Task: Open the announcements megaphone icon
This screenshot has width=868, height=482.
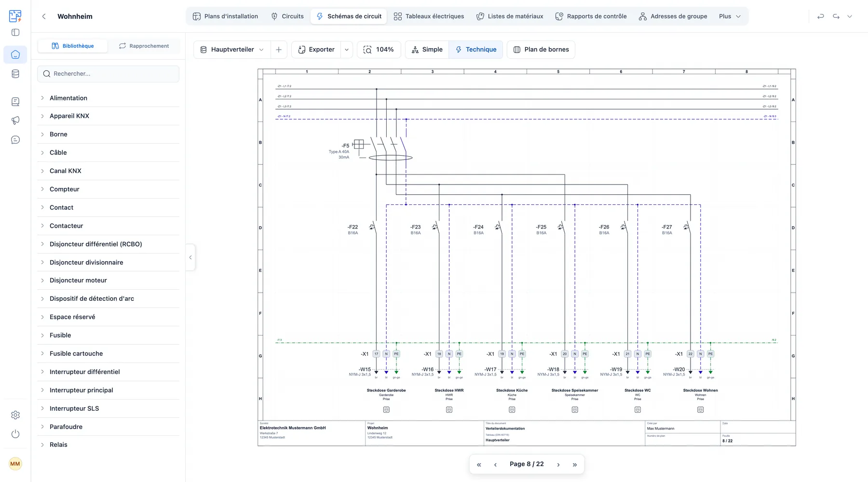Action: tap(15, 120)
